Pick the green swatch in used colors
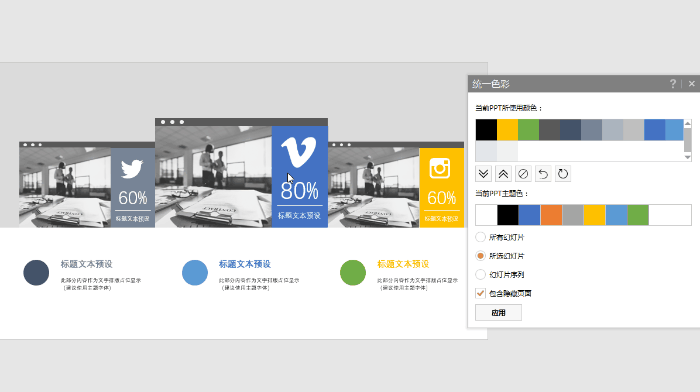The width and height of the screenshot is (700, 392). (x=528, y=129)
